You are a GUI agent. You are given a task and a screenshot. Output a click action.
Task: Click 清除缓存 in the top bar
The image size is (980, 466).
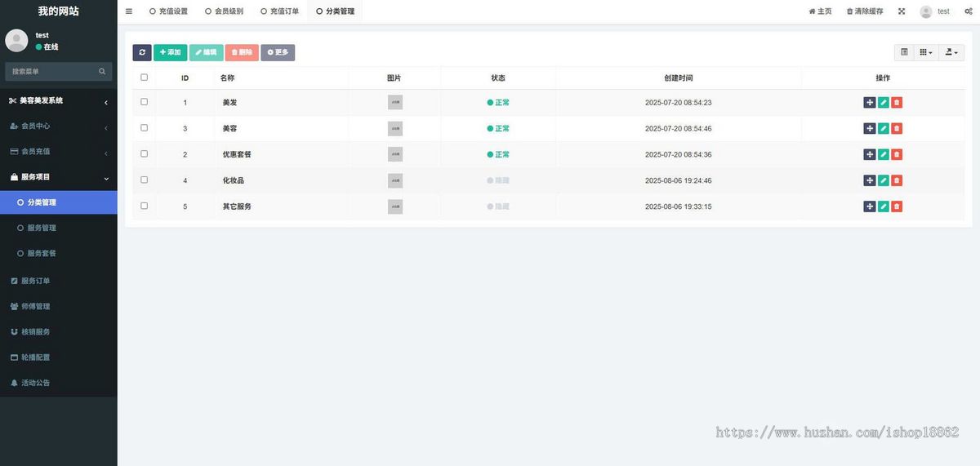coord(865,11)
